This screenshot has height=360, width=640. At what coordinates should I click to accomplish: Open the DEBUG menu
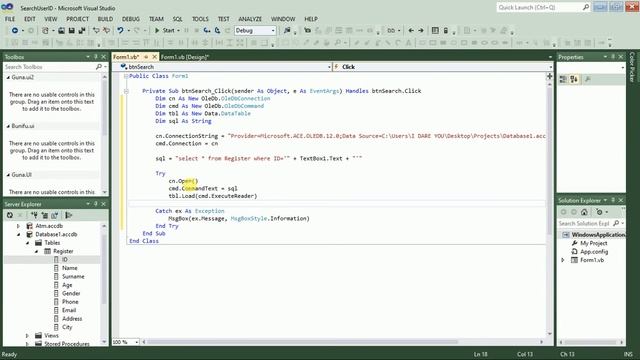tap(131, 19)
